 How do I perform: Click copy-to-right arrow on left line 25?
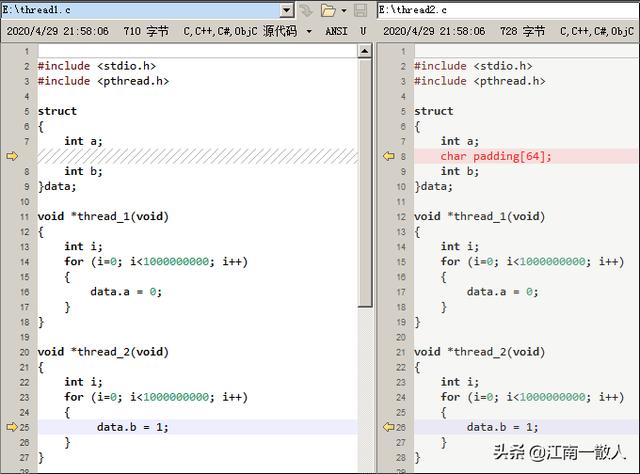pyautogui.click(x=12, y=427)
